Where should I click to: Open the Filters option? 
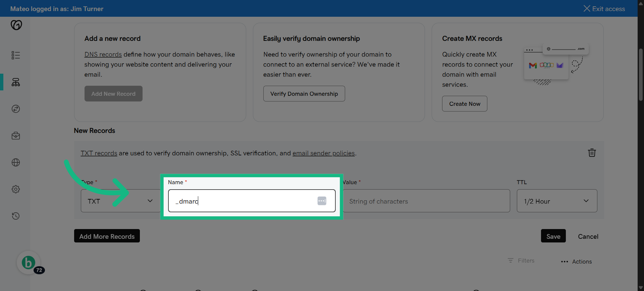(521, 261)
